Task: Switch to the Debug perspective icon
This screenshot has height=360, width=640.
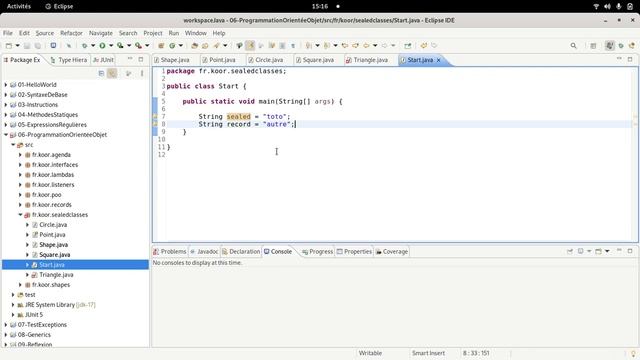Action: 621,46
